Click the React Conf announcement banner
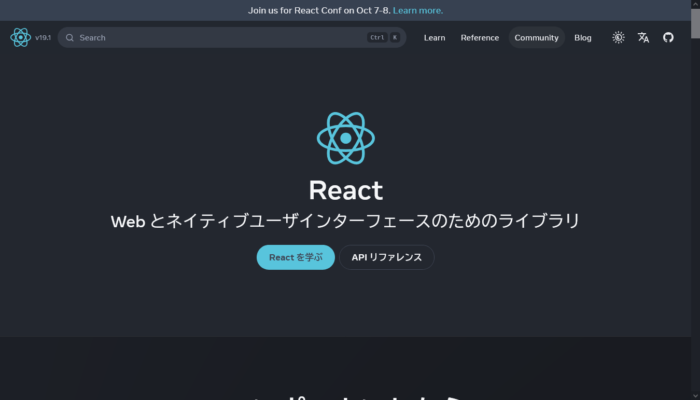 (x=346, y=10)
